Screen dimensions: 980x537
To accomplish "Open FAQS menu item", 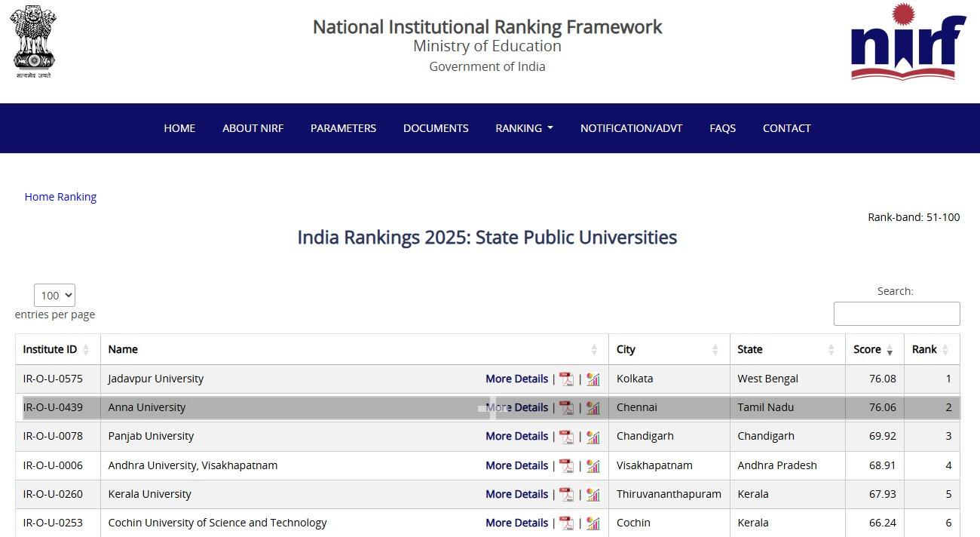I will point(722,128).
